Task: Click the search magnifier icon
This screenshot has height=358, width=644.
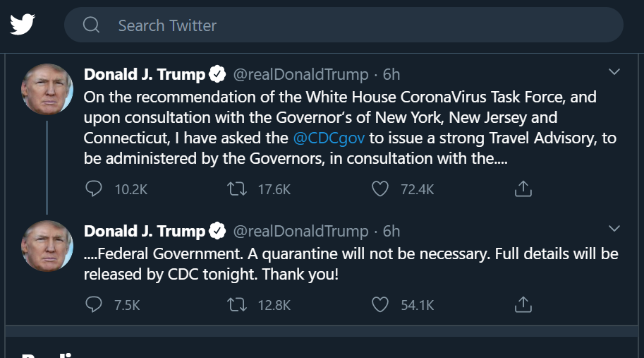Action: (91, 25)
